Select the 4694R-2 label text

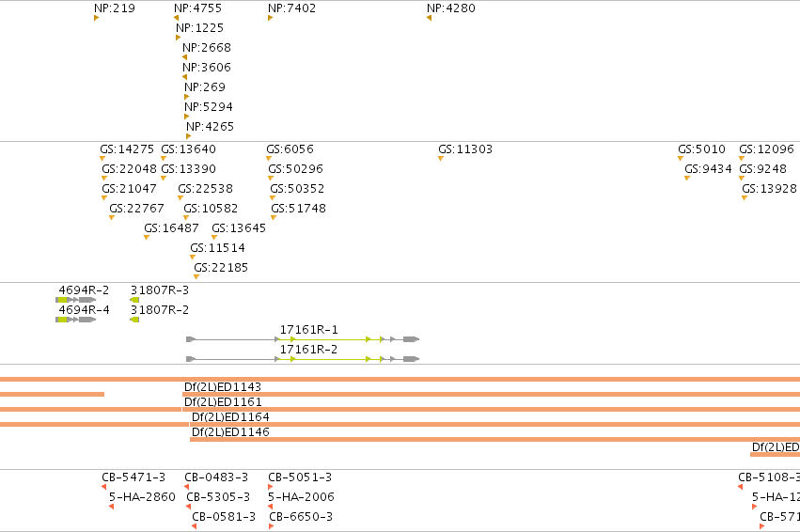[84, 290]
